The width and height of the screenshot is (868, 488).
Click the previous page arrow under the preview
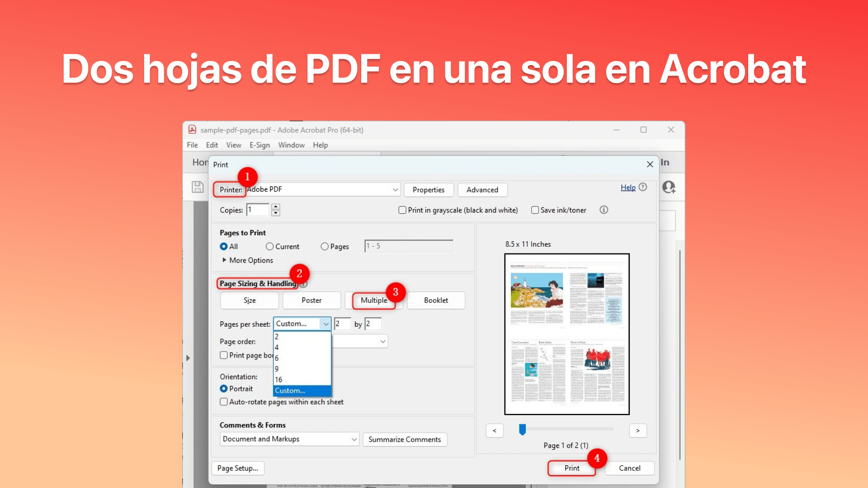click(495, 430)
